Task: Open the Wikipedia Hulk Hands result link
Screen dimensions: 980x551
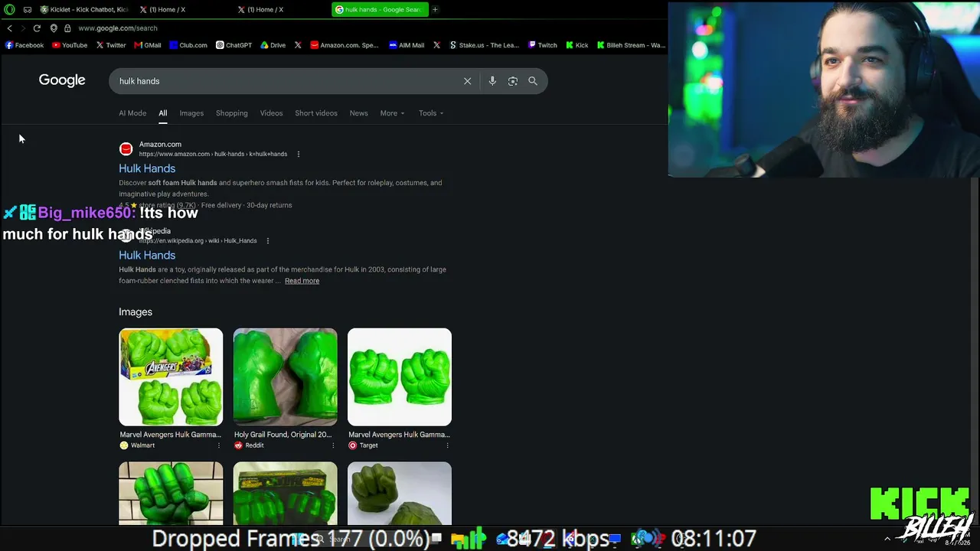Action: [147, 256]
